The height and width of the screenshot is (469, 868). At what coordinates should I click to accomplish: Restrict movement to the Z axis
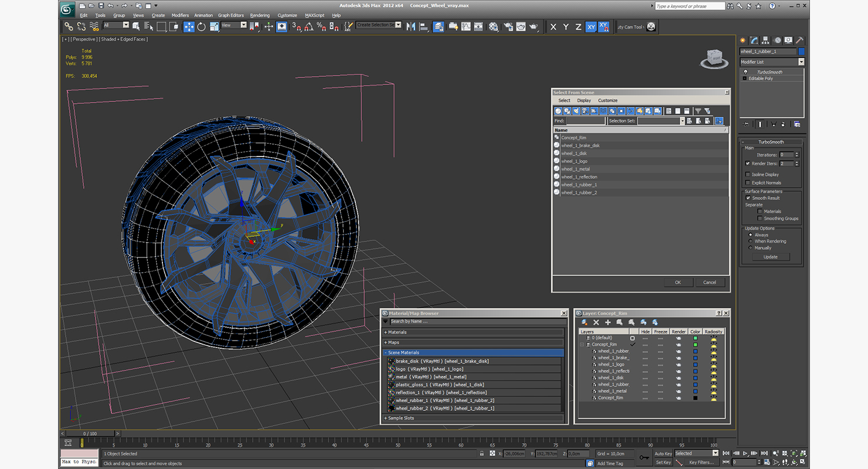coord(578,27)
